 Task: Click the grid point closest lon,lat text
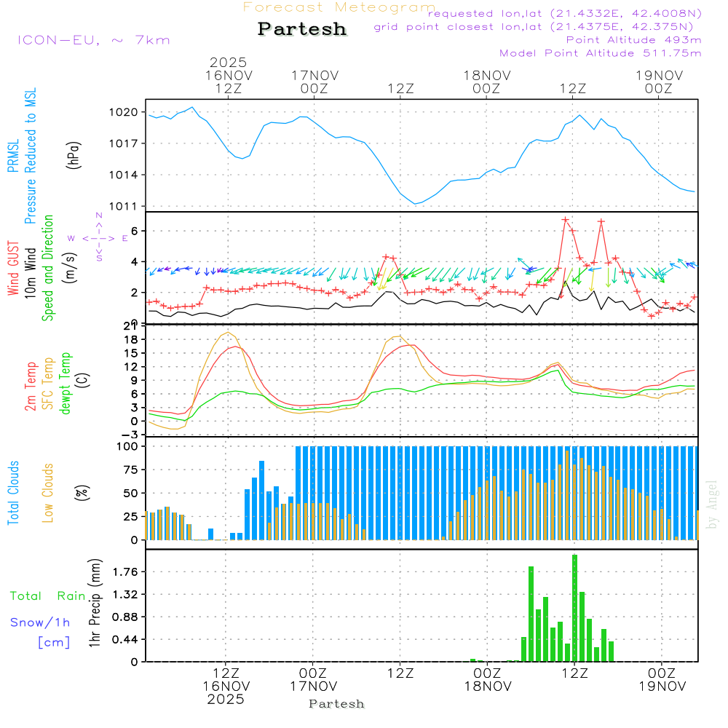click(537, 27)
